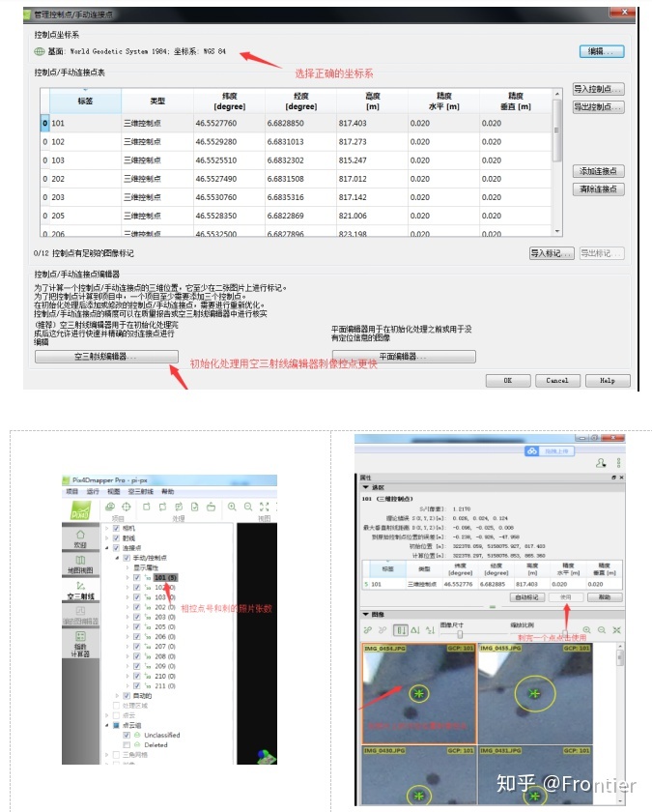Click the globe icon beside World Geodetic System 1984

pyautogui.click(x=40, y=52)
